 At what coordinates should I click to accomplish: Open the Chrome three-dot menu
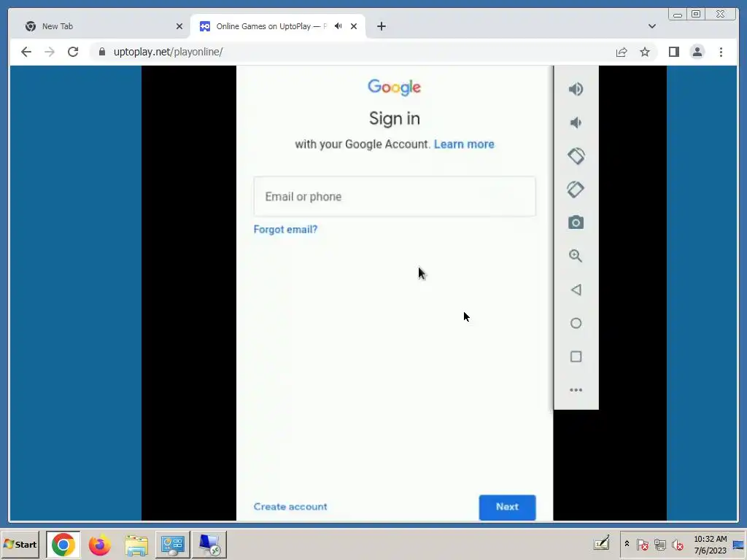pyautogui.click(x=721, y=52)
